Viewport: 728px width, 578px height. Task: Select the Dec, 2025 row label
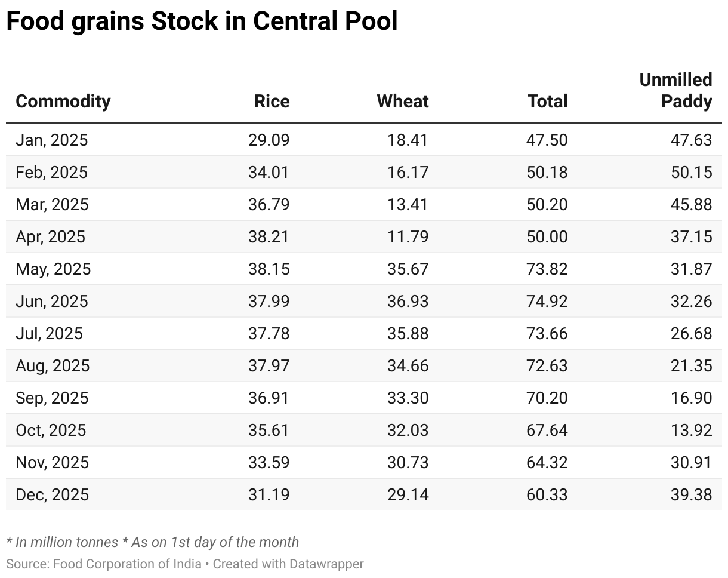(53, 494)
